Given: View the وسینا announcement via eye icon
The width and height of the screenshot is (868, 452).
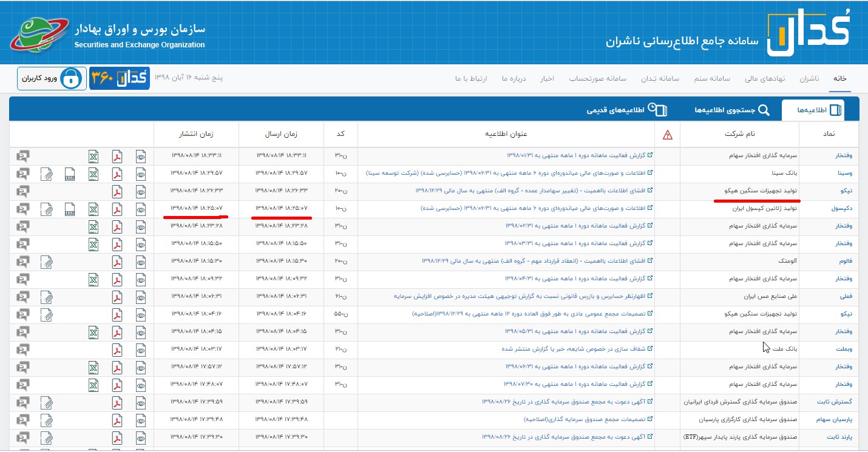Looking at the screenshot, I should tap(141, 174).
